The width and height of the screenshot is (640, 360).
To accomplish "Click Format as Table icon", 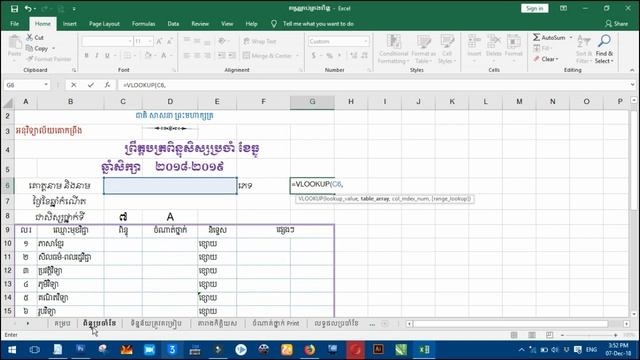I will (x=424, y=42).
